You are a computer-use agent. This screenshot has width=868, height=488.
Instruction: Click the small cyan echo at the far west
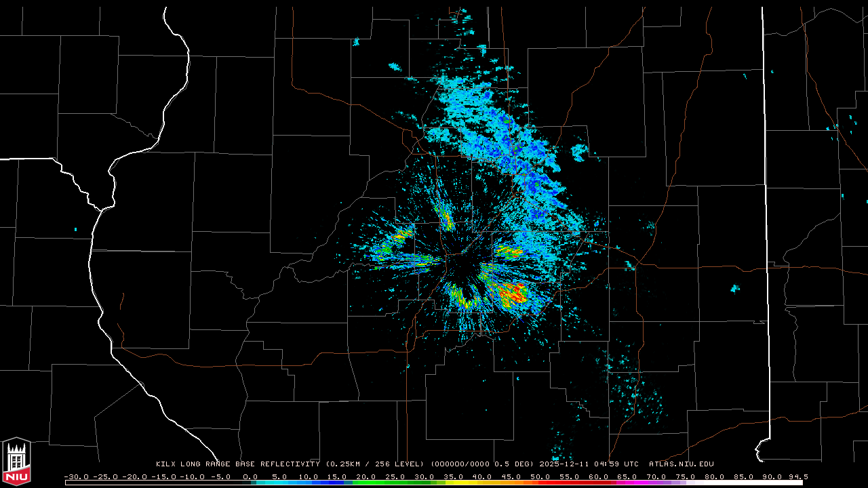(75, 230)
